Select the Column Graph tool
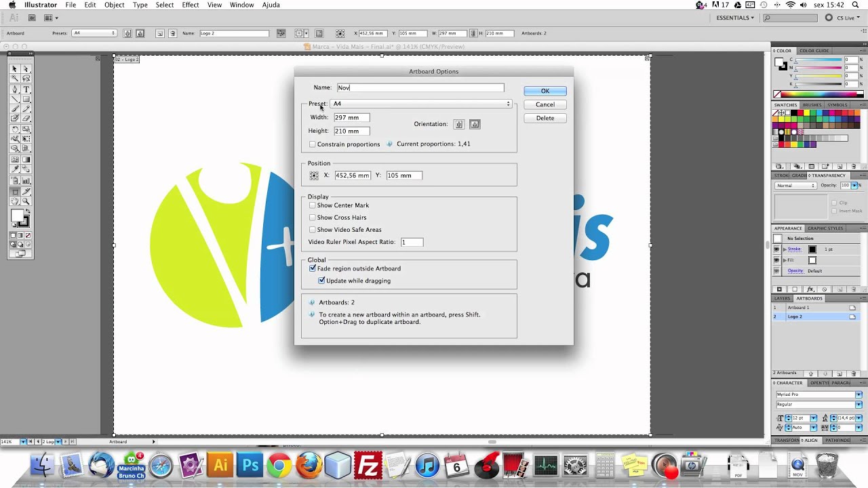 pos(26,181)
